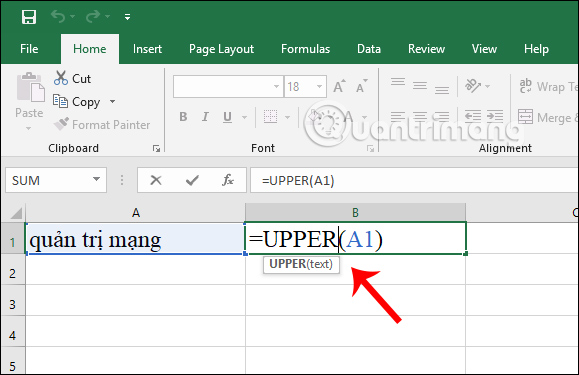Click Decrease Font Size icon
The height and width of the screenshot is (375, 579).
[362, 86]
